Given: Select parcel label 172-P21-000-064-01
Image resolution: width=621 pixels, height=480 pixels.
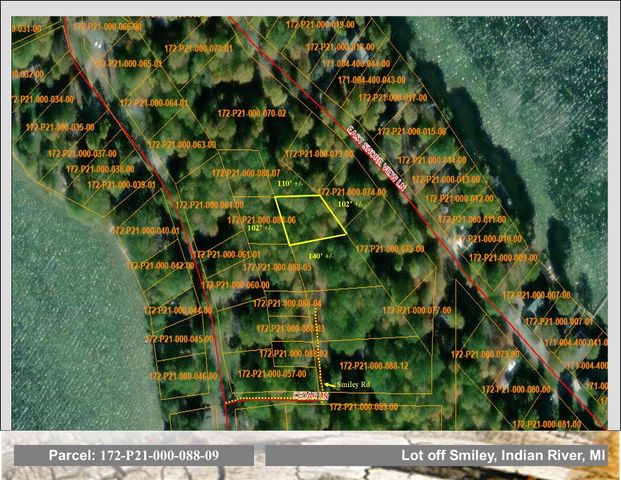Looking at the screenshot, I should pyautogui.click(x=154, y=103).
